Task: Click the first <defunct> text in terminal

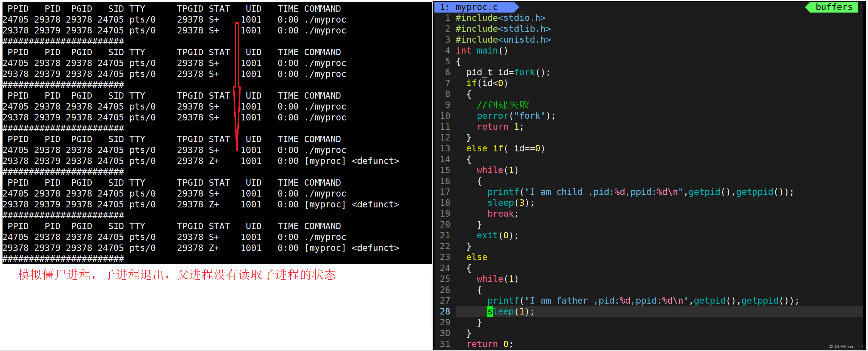Action: pos(375,161)
